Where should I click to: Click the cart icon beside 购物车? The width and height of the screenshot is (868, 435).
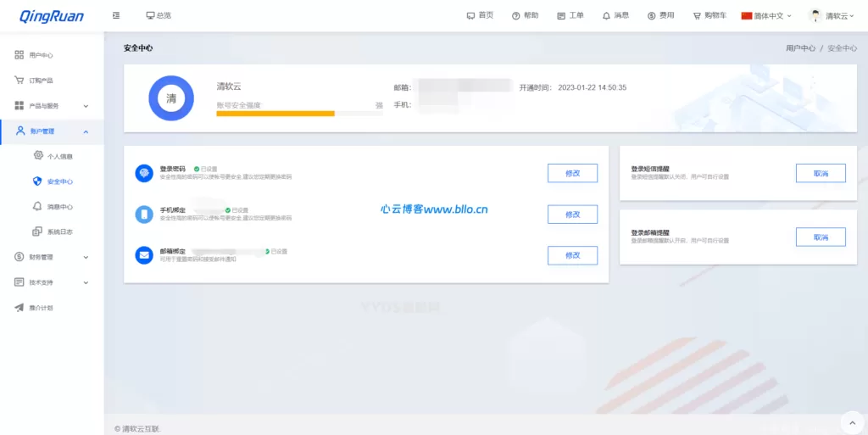(x=697, y=16)
